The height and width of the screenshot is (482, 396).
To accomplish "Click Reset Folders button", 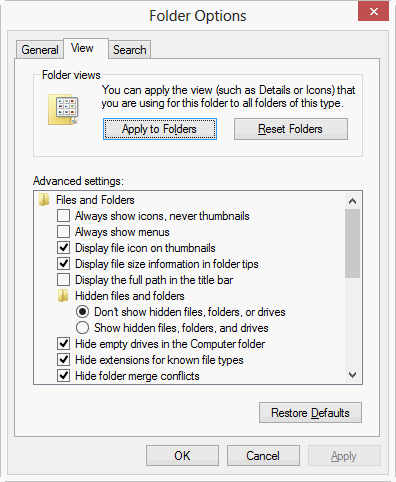I will click(x=291, y=129).
